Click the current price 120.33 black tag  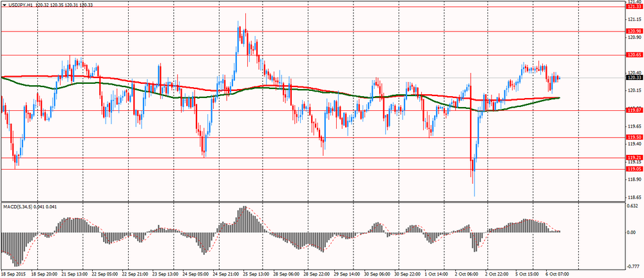point(634,77)
